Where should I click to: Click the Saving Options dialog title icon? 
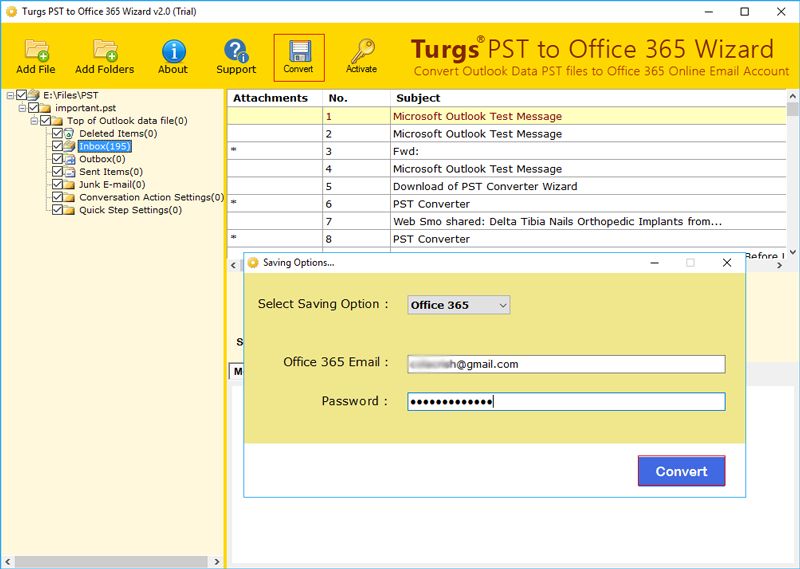click(x=253, y=263)
